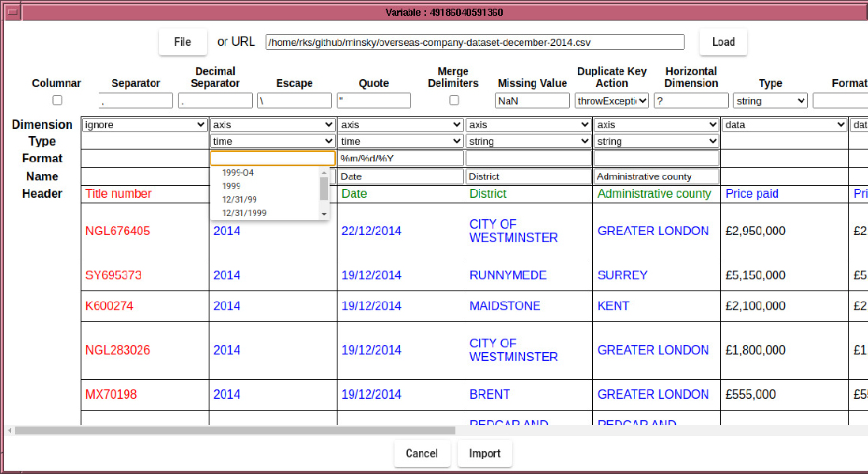Viewport: 868px width, 474px height.
Task: Choose 1999-04 format suggestion
Action: 265,173
